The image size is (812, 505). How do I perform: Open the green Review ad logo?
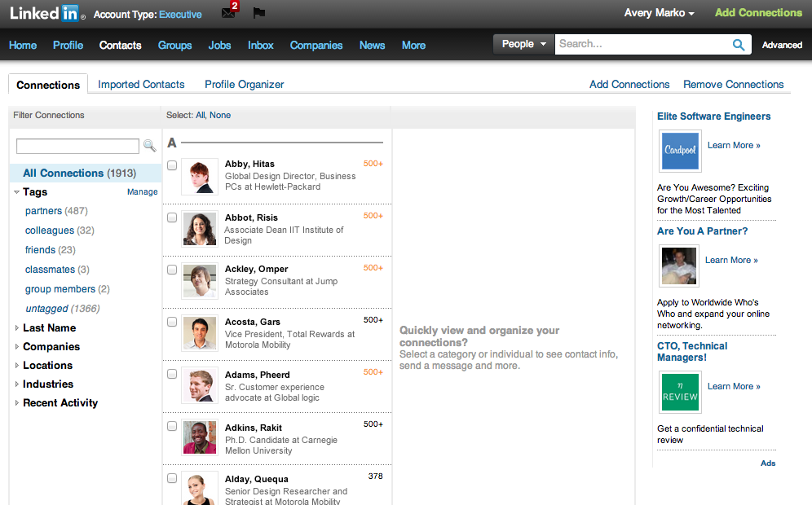[680, 392]
